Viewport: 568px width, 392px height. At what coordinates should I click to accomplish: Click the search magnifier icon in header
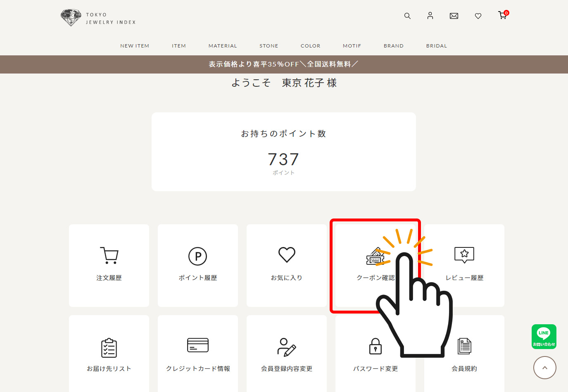pos(407,16)
